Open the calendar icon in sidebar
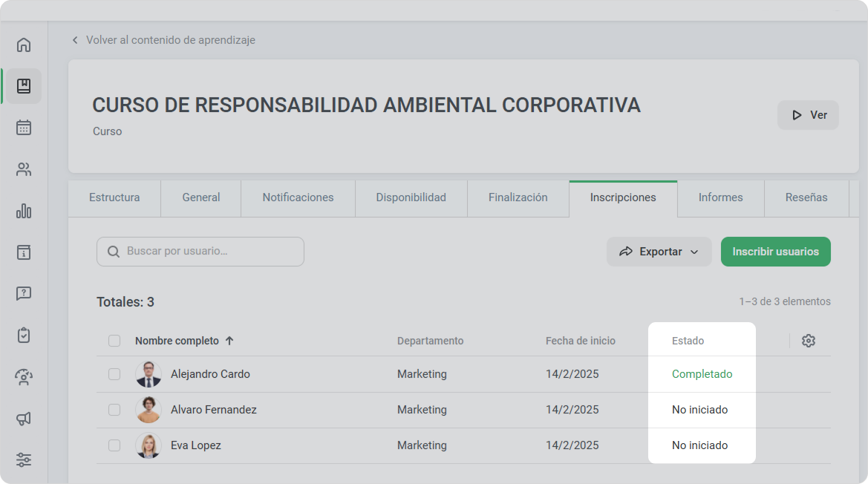868x484 pixels. tap(24, 128)
